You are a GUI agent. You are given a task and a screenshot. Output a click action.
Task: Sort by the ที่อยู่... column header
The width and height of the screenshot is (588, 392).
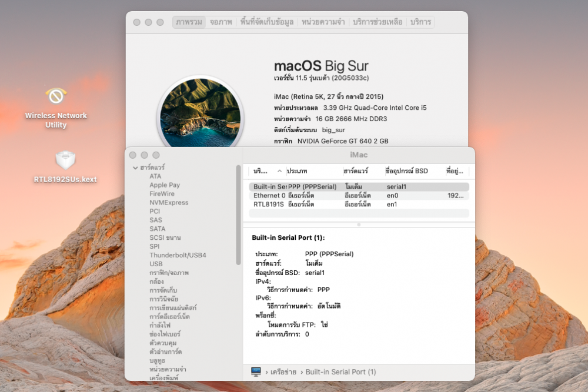455,171
